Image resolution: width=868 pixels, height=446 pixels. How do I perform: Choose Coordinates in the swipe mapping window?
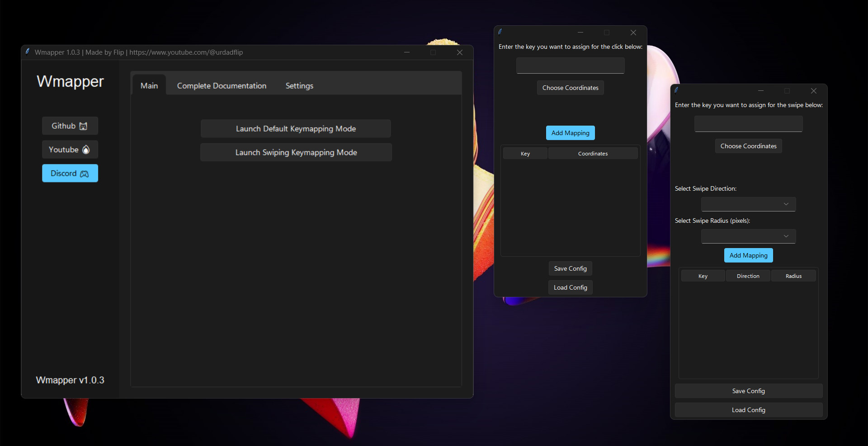(749, 146)
